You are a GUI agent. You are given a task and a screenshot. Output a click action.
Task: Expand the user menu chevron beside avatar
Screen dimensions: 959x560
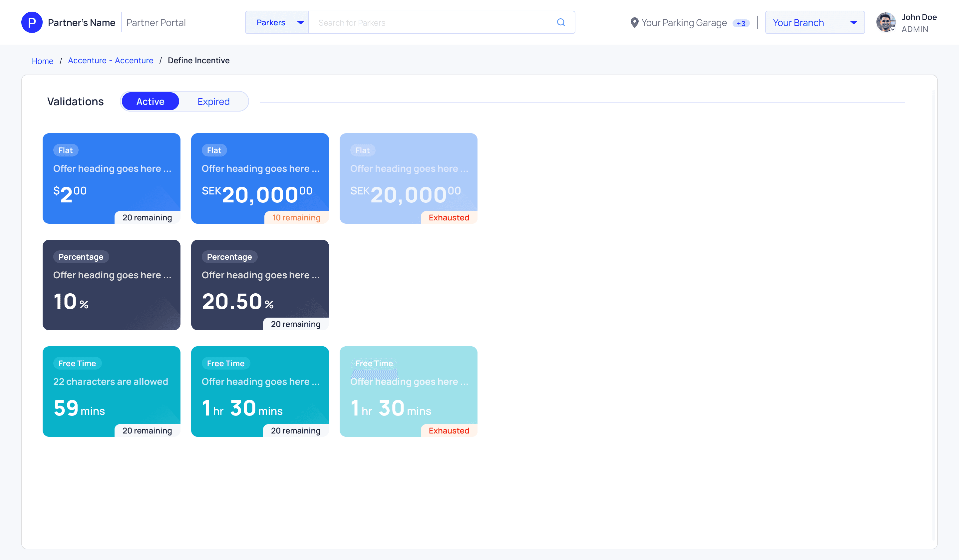pos(893,29)
